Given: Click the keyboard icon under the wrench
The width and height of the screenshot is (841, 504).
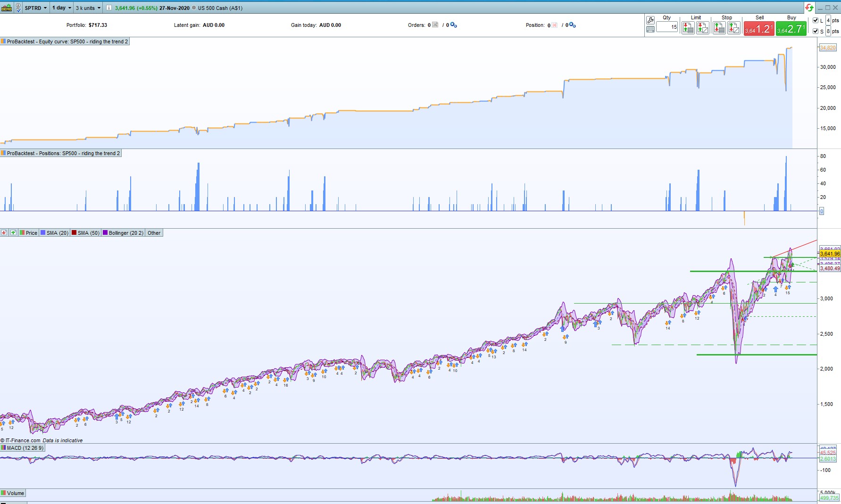Looking at the screenshot, I should click(x=650, y=29).
